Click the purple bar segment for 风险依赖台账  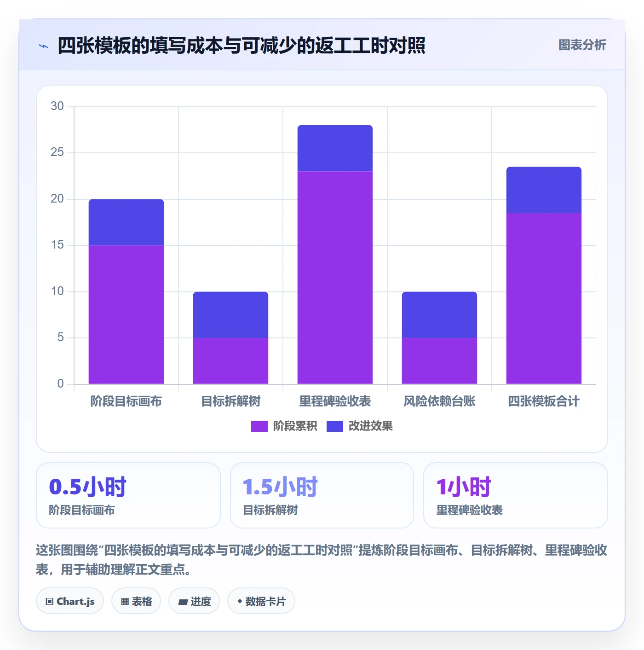click(x=439, y=361)
